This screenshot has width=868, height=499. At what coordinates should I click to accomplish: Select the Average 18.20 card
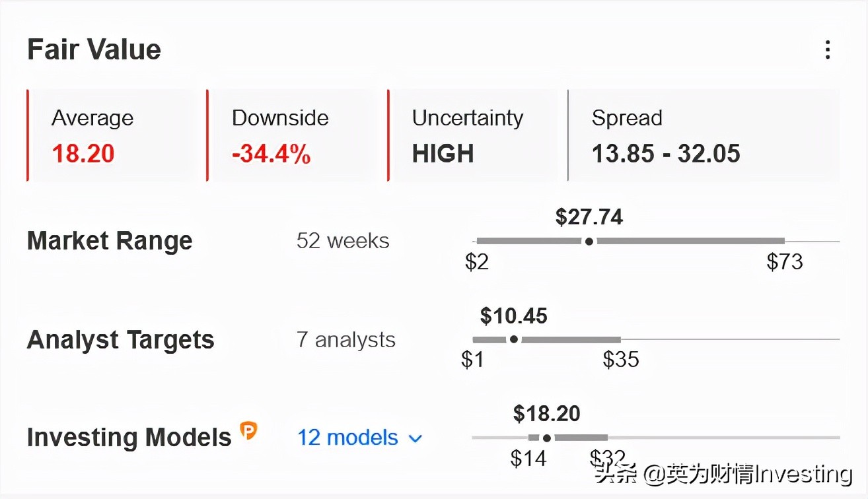pyautogui.click(x=111, y=136)
